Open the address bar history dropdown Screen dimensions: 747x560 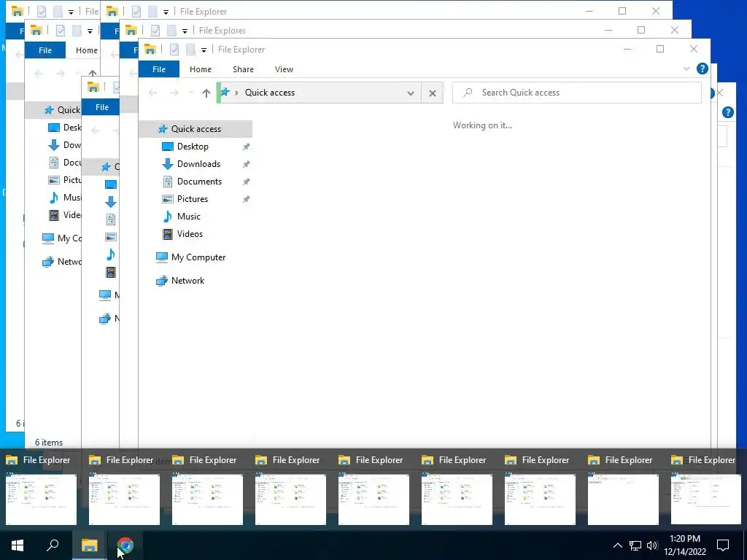pyautogui.click(x=410, y=93)
